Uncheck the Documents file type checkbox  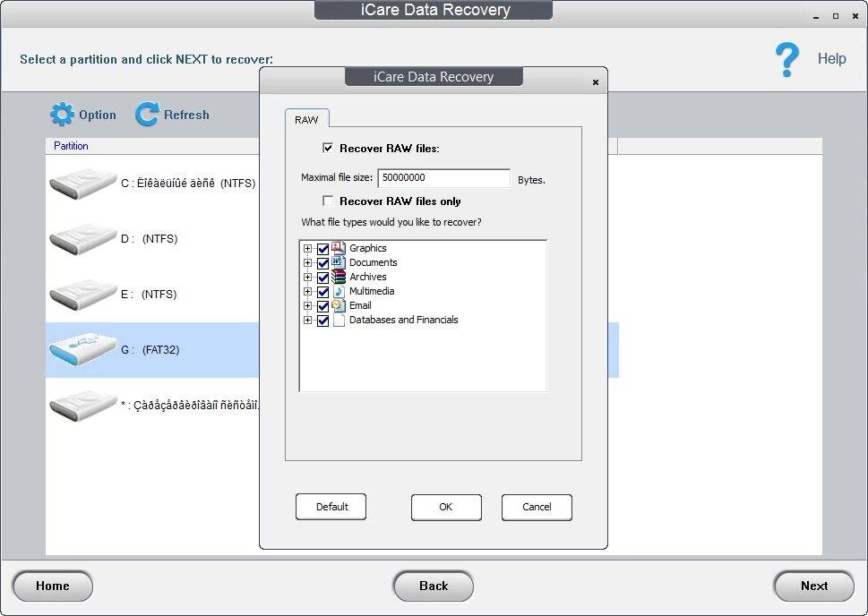coord(322,263)
